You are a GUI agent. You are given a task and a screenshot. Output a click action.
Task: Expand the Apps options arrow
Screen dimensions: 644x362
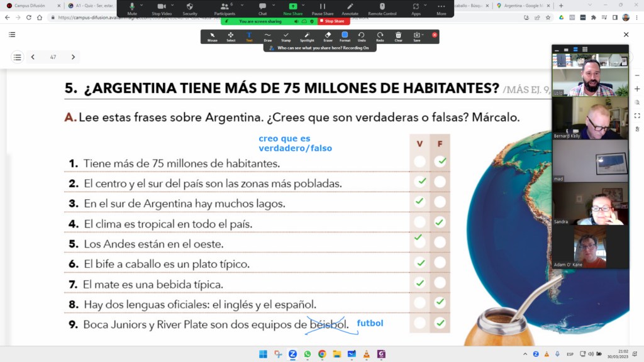pyautogui.click(x=425, y=5)
